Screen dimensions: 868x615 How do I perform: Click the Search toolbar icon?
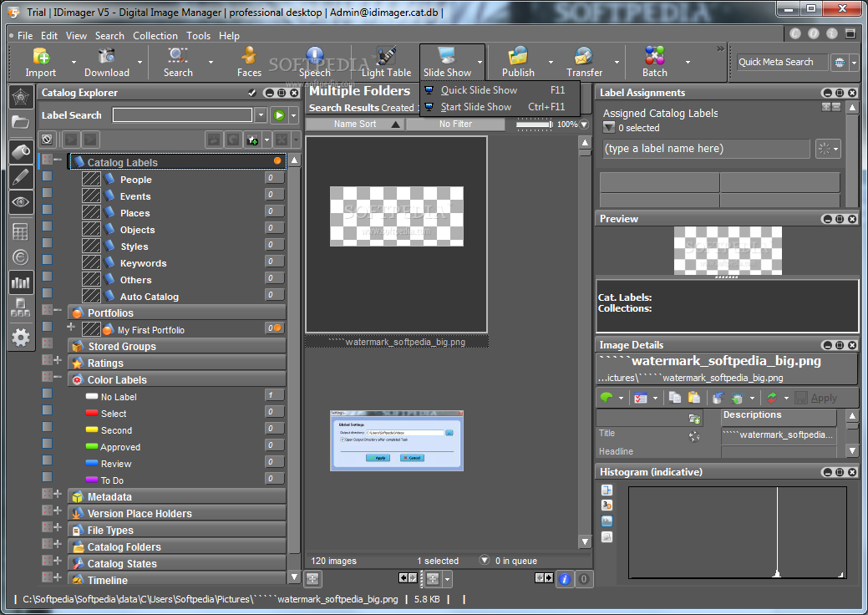(178, 62)
